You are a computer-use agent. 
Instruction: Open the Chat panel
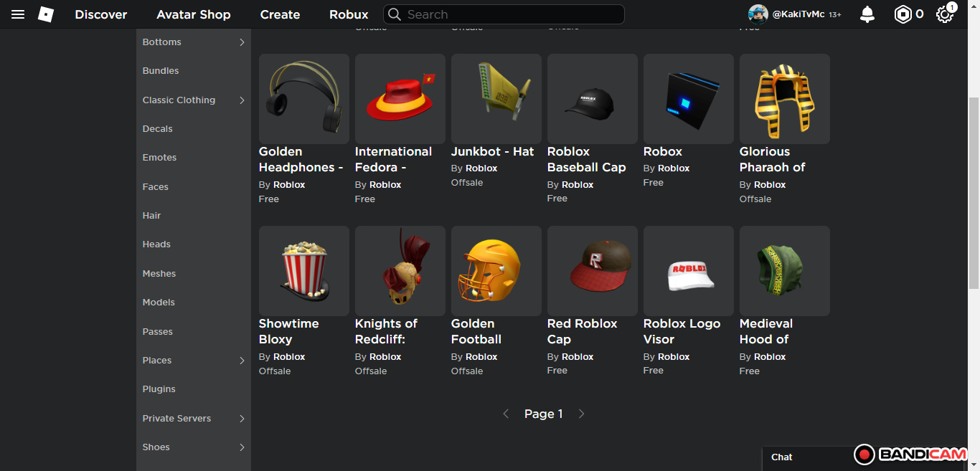(x=782, y=457)
